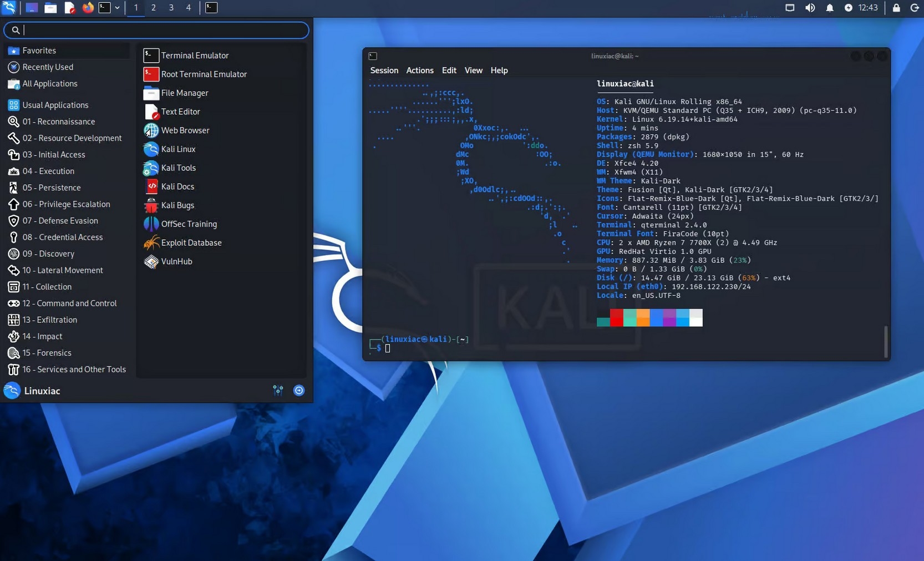Image resolution: width=924 pixels, height=561 pixels.
Task: Launch Firefox from the top panel
Action: (x=88, y=8)
